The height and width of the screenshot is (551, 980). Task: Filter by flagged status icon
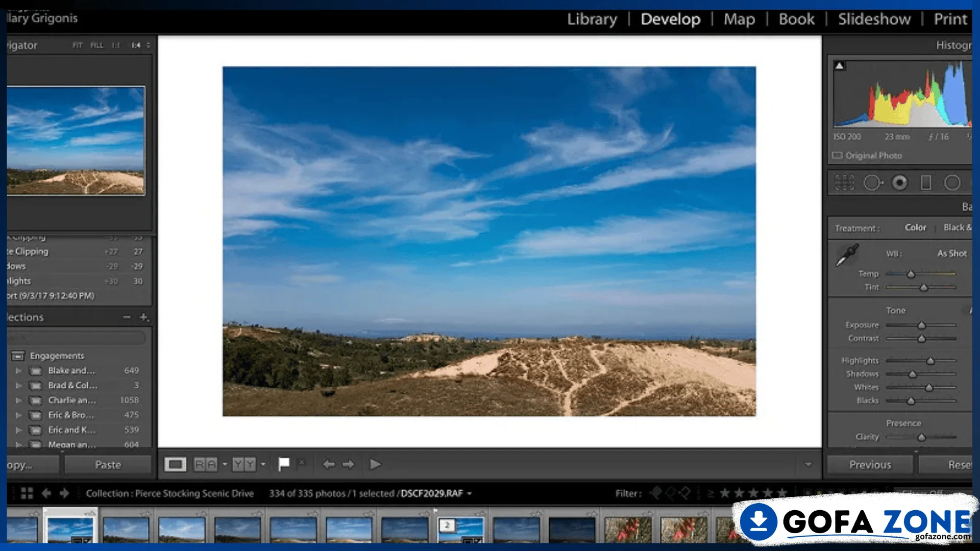click(x=656, y=493)
